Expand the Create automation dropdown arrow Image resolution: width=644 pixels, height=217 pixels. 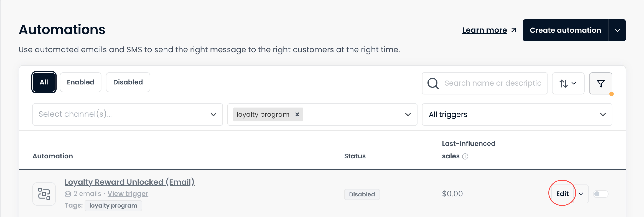pyautogui.click(x=617, y=30)
